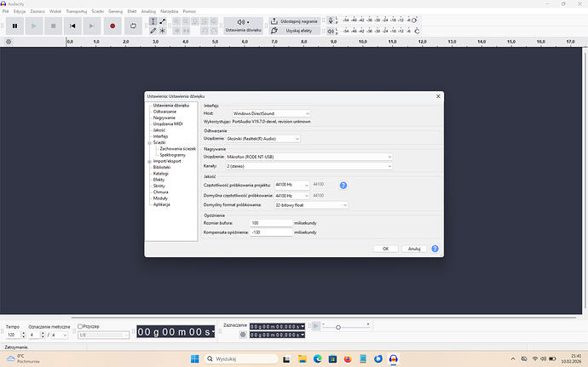
Task: Toggle the Loop playback button
Action: pos(133,26)
